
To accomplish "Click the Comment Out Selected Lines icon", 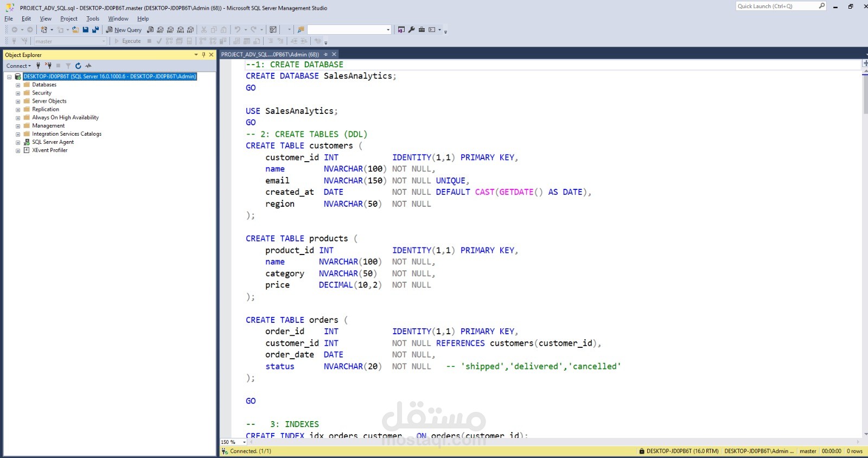I will point(270,41).
